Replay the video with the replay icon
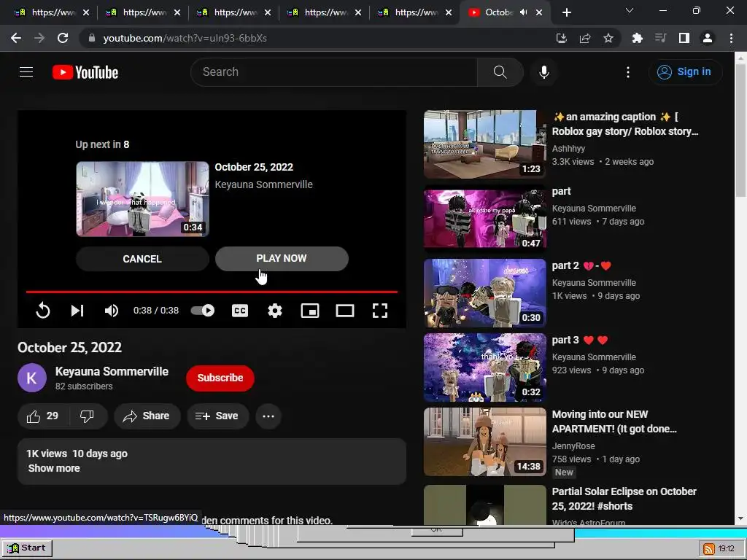Viewport: 747px width, 560px height. (43, 311)
